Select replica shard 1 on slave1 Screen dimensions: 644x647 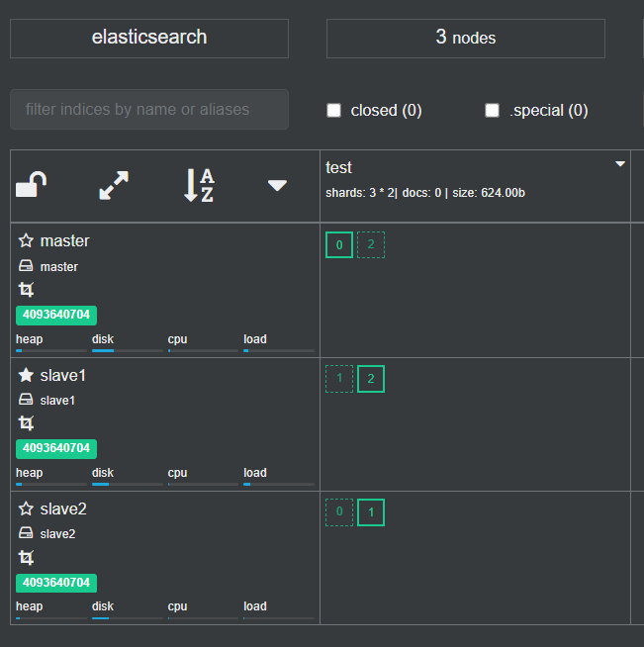pyautogui.click(x=339, y=379)
